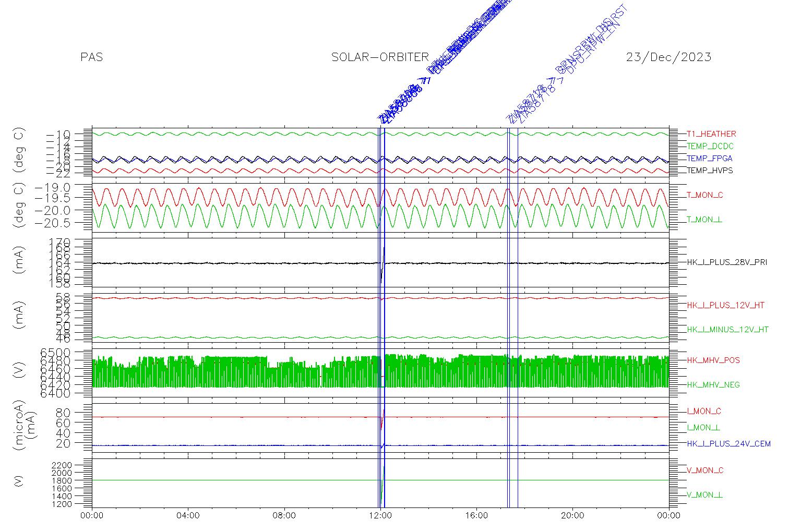Click HK_I_PLUS_12V_HT legend label
This screenshot has width=789, height=532.
[725, 306]
